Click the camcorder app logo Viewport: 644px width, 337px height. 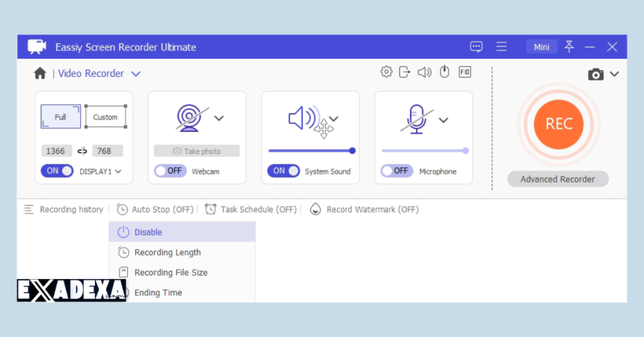[x=37, y=47]
